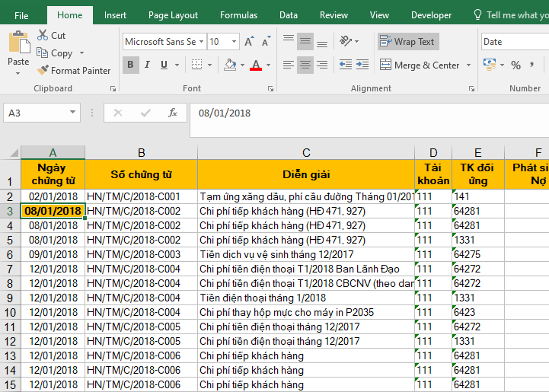This screenshot has width=549, height=392.
Task: Toggle Bold formatting
Action: pos(130,65)
